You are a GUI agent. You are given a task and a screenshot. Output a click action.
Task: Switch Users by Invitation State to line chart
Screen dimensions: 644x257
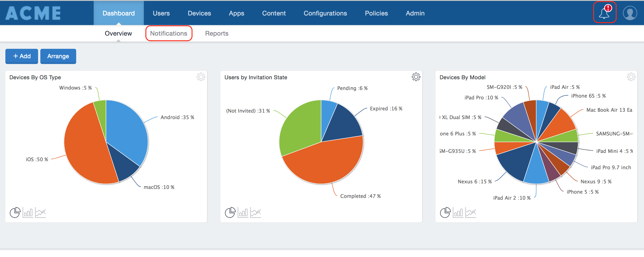click(x=256, y=212)
